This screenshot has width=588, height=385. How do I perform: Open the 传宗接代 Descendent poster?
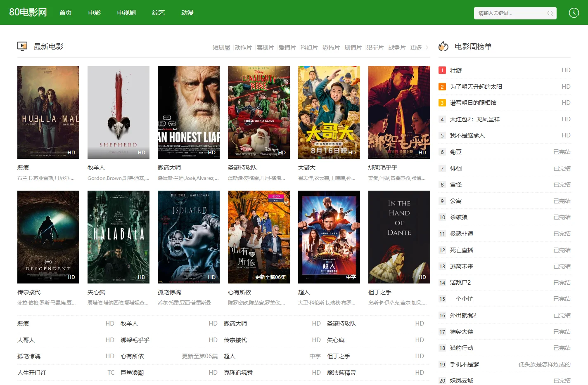pos(48,237)
